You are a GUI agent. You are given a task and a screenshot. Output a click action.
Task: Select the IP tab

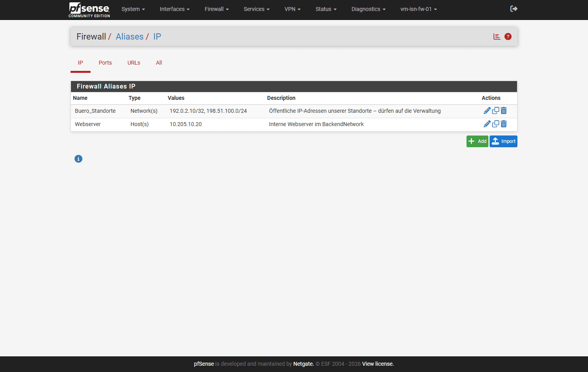coord(80,63)
